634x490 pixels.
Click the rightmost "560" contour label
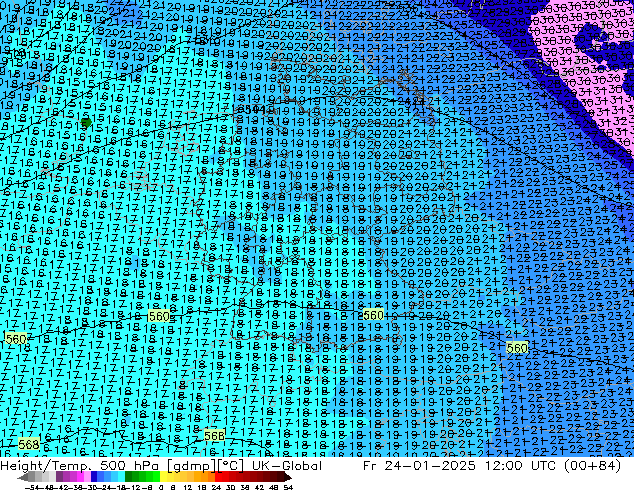click(517, 348)
